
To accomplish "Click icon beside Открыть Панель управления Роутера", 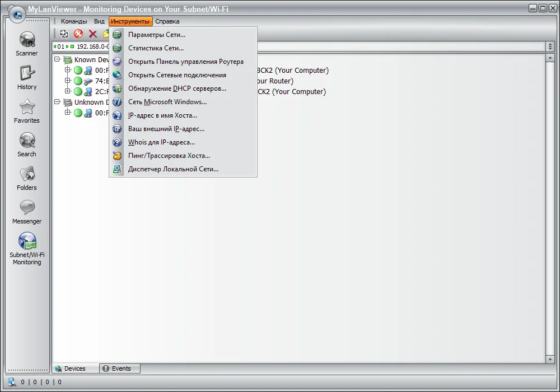I will click(117, 62).
